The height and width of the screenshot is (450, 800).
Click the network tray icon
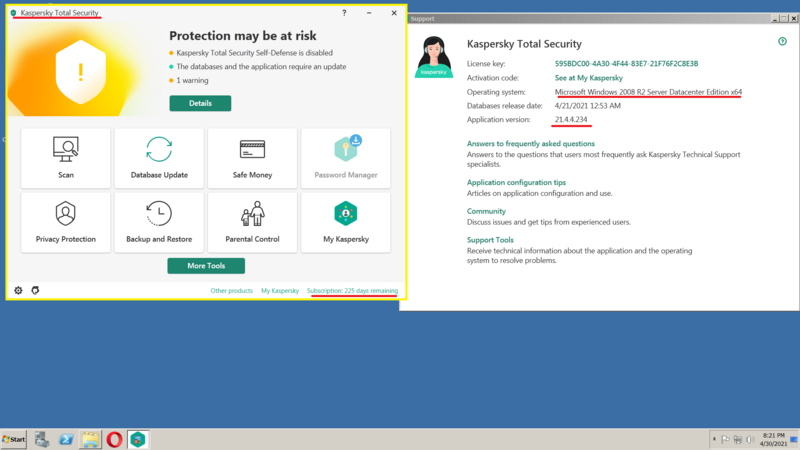(x=738, y=439)
